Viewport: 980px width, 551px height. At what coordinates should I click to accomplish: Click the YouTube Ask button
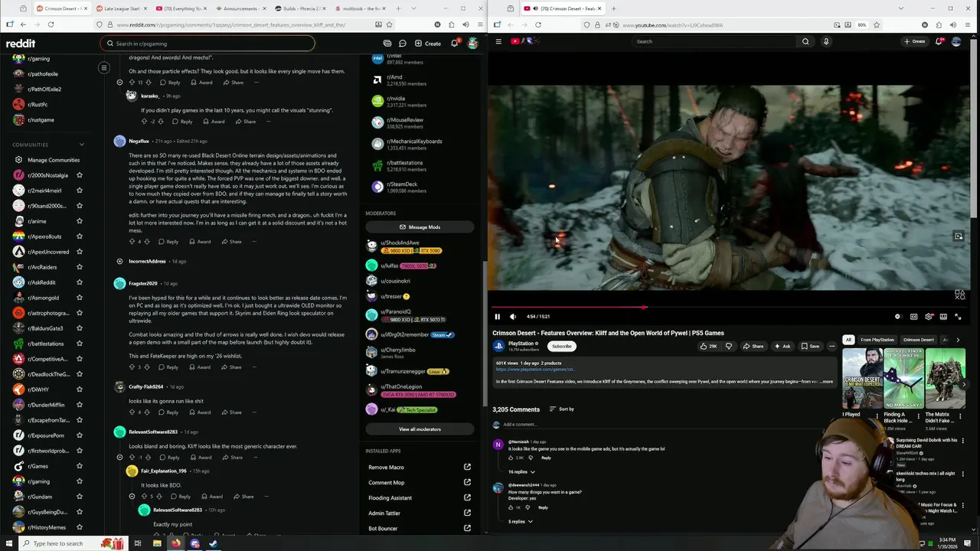pos(782,346)
